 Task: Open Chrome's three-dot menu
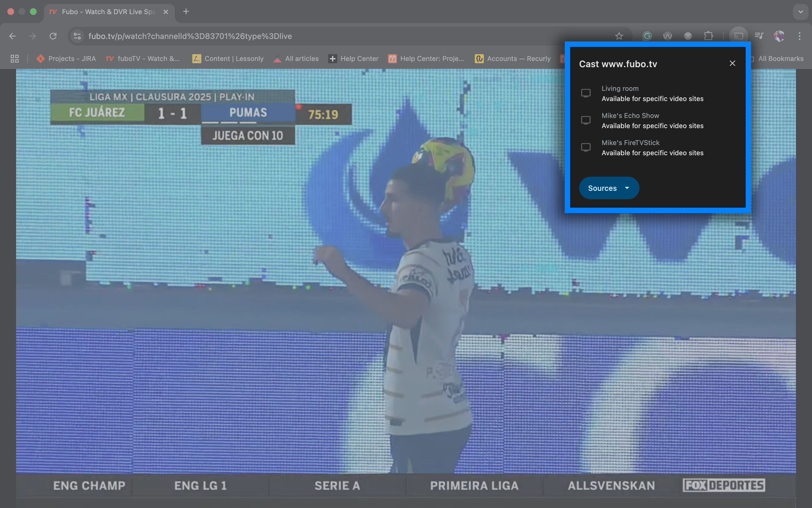coord(800,36)
